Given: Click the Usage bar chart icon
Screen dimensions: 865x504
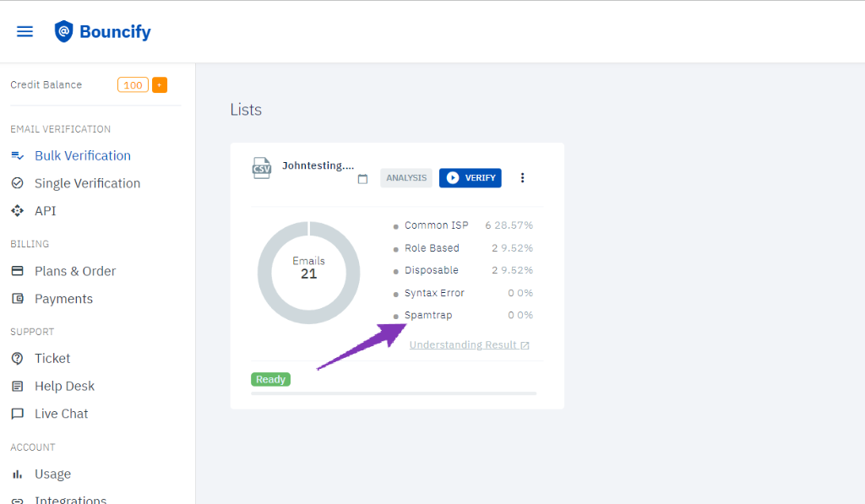Looking at the screenshot, I should [x=18, y=474].
